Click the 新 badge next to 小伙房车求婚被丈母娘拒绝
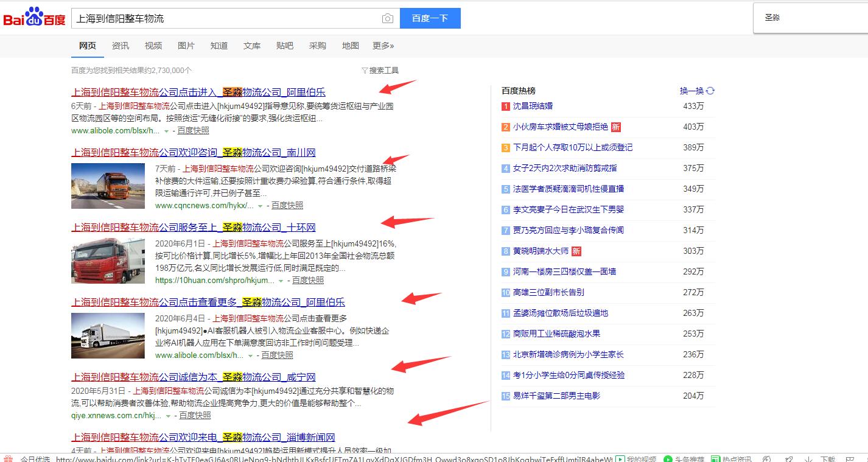Viewport: 868px width, 462px height. [x=616, y=127]
